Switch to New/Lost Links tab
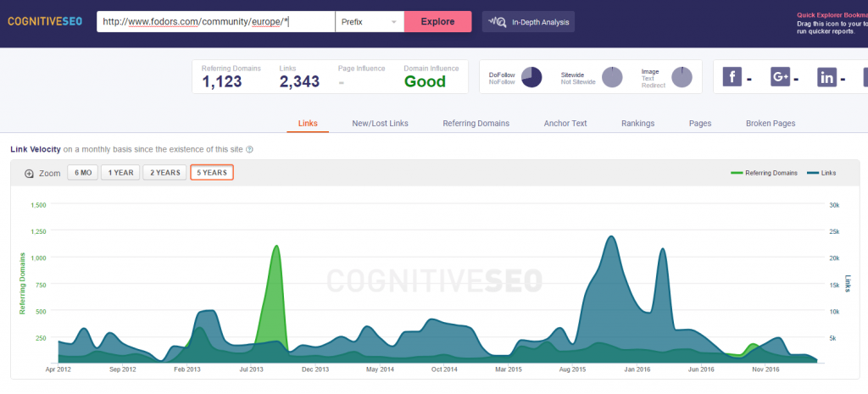 coord(381,124)
